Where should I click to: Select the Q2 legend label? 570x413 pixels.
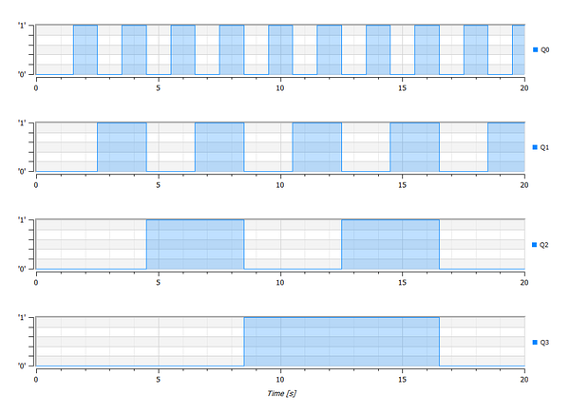click(544, 245)
